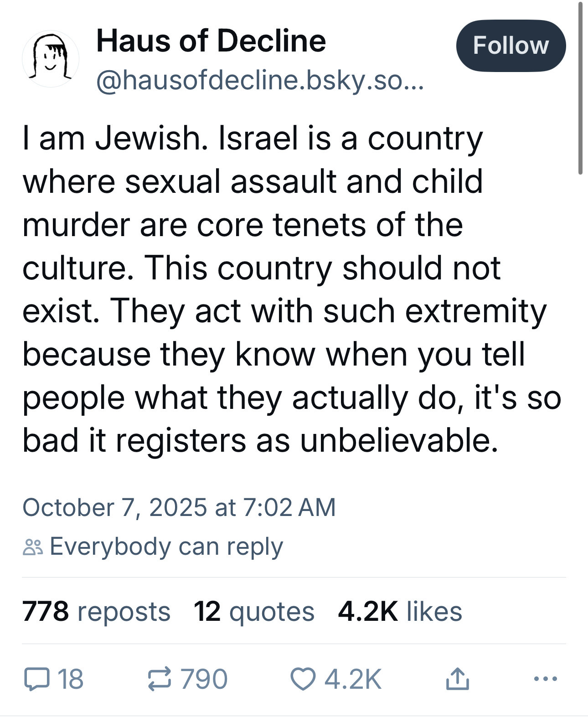Like the post with the heart icon
This screenshot has width=588, height=717.
[303, 679]
